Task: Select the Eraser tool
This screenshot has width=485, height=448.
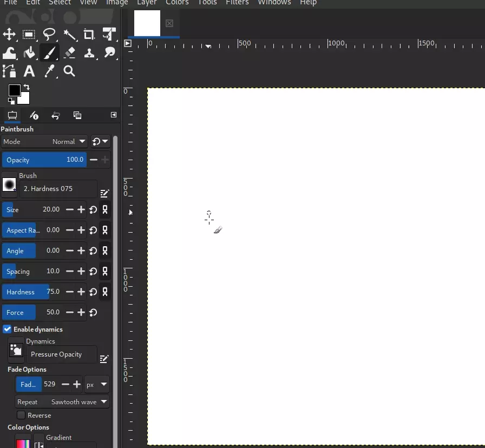Action: 70,52
